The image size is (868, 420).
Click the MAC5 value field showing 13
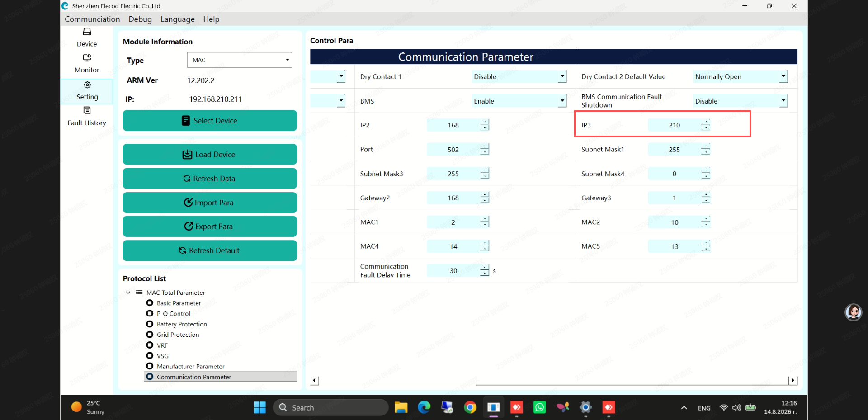[675, 246]
